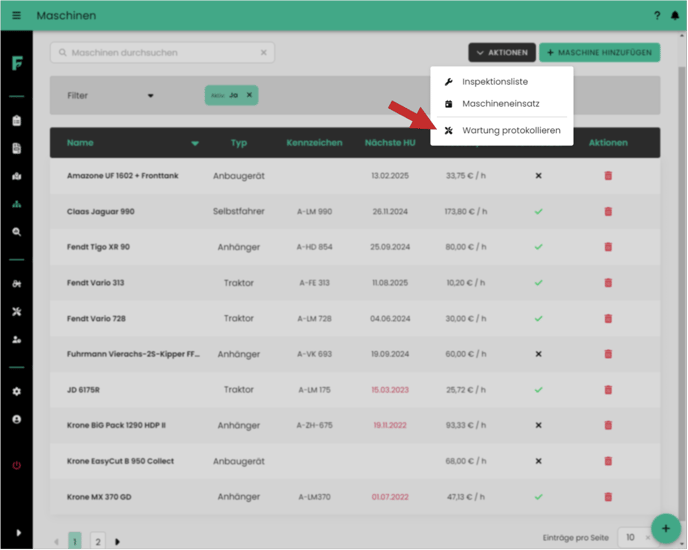
Task: Delete the Krone BiG Pack 1290 row
Action: [x=608, y=425]
